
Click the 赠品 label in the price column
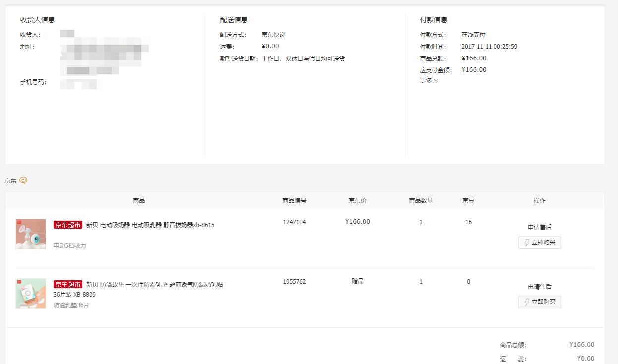click(357, 281)
